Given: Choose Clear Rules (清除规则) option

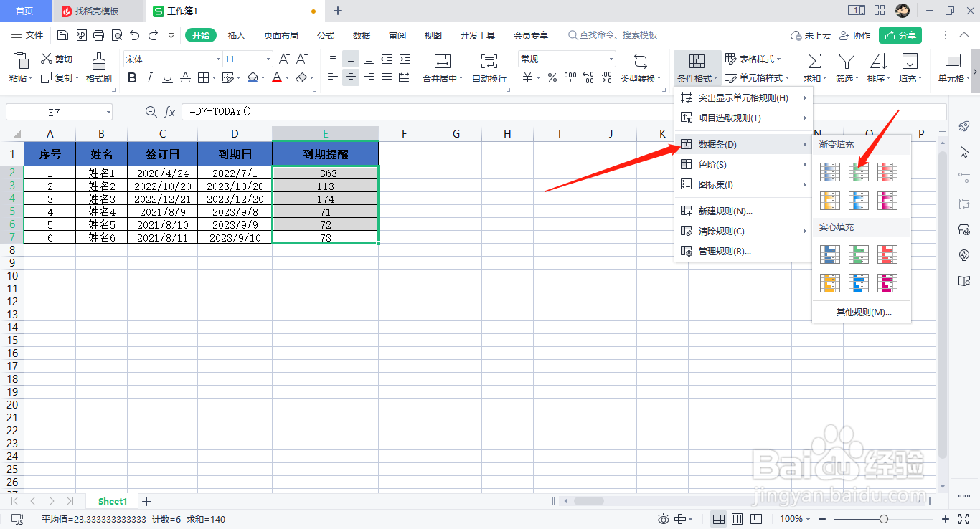Looking at the screenshot, I should [x=743, y=231].
